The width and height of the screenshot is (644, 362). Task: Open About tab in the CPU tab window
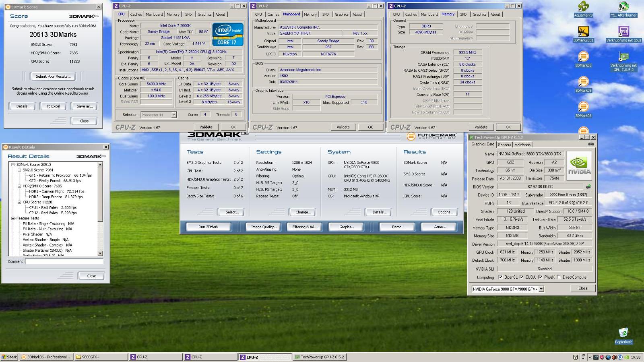pyautogui.click(x=220, y=14)
